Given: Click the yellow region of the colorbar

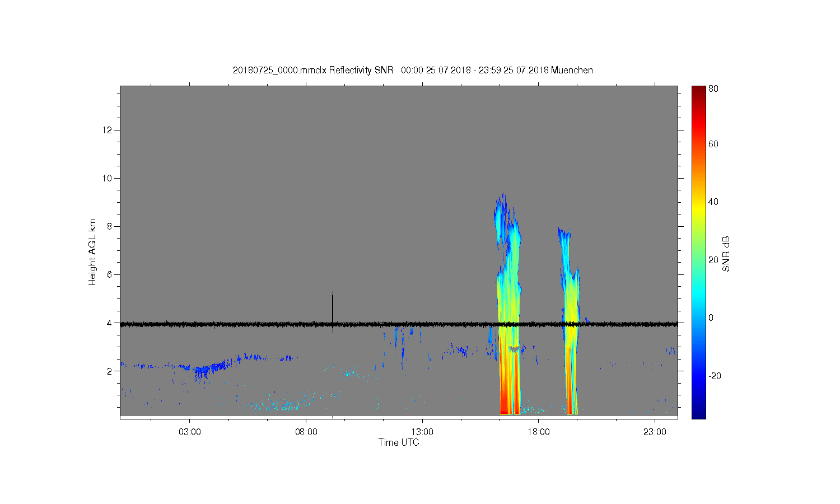Looking at the screenshot, I should point(698,208).
